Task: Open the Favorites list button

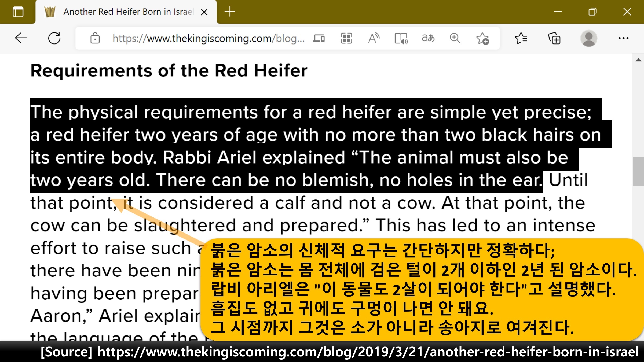Action: click(x=521, y=38)
